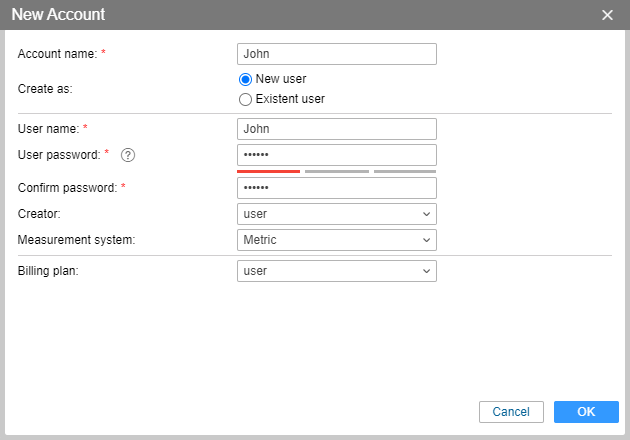Image resolution: width=630 pixels, height=440 pixels.
Task: Click the New user label text
Action: coord(281,79)
